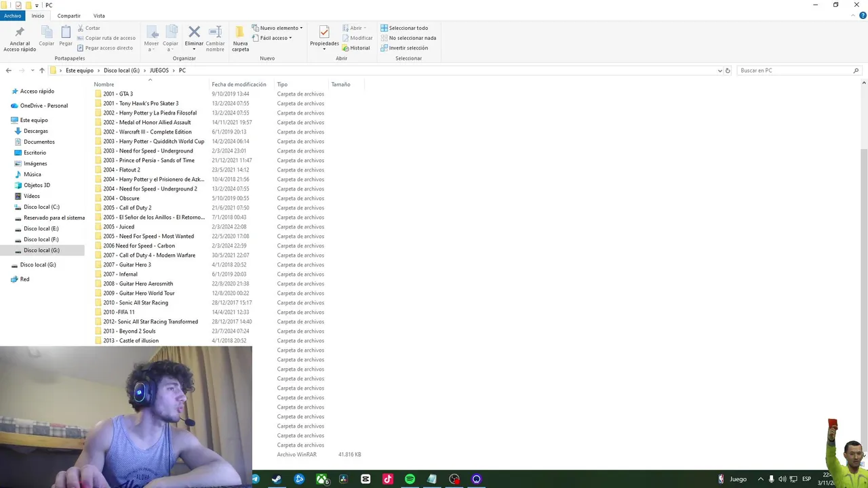The height and width of the screenshot is (488, 868).
Task: Click JUEGOS in the address breadcrumb
Action: point(159,70)
